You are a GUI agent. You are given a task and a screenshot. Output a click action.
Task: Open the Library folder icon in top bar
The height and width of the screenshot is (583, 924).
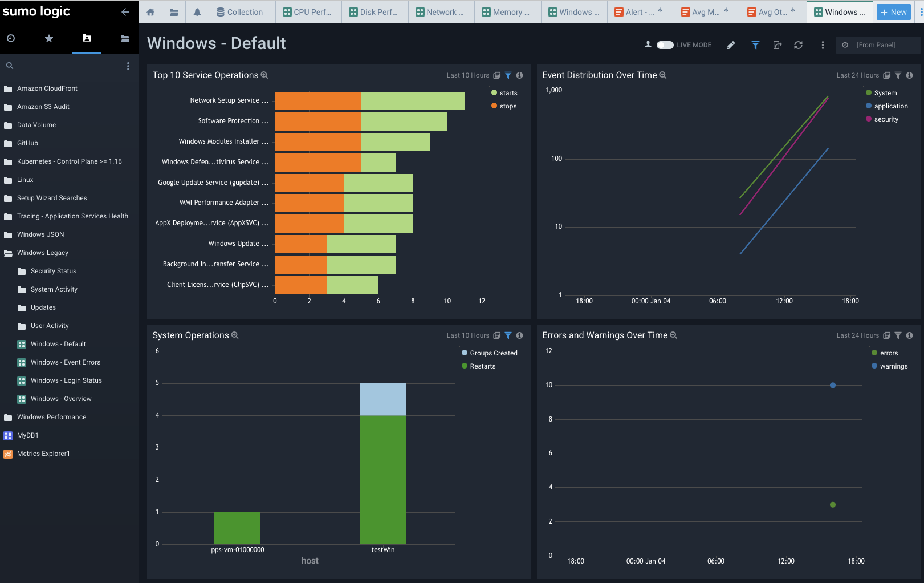pyautogui.click(x=174, y=12)
